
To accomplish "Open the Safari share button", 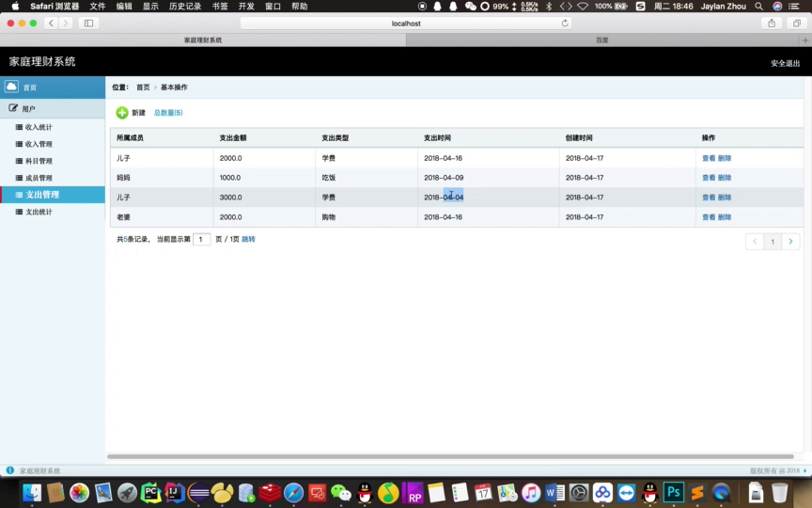I will click(x=772, y=24).
